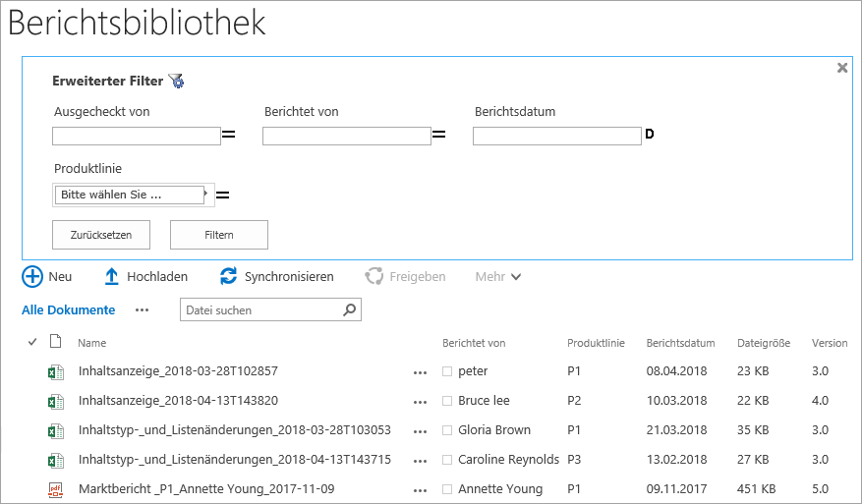862x504 pixels.
Task: Click the Hochladen upload arrow icon
Action: pyautogui.click(x=112, y=276)
